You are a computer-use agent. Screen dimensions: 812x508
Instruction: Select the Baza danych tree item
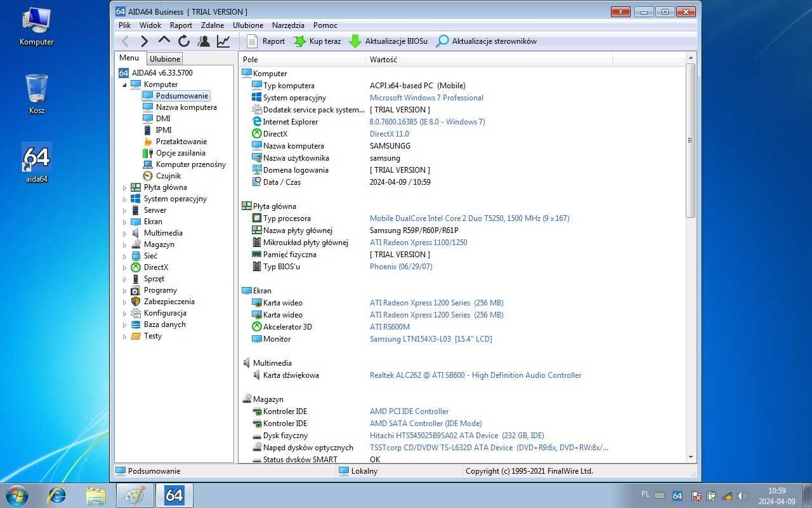pos(165,324)
